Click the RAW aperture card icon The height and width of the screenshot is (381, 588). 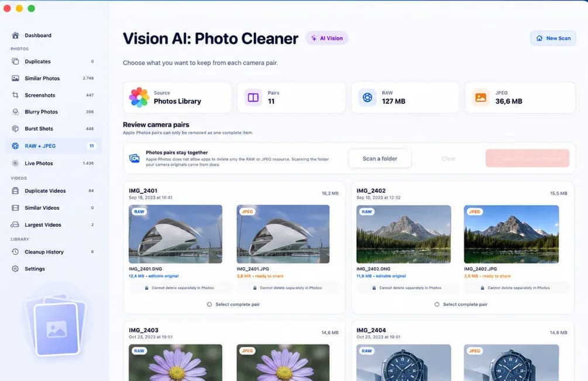367,98
